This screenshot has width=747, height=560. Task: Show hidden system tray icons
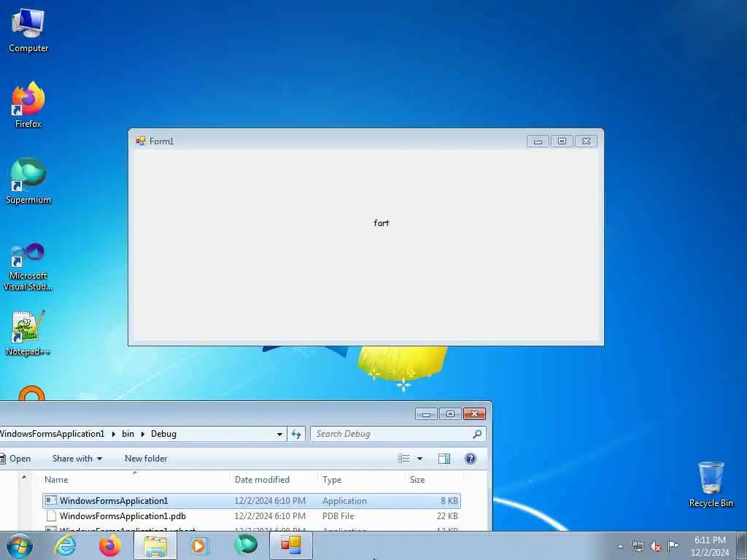coord(620,546)
